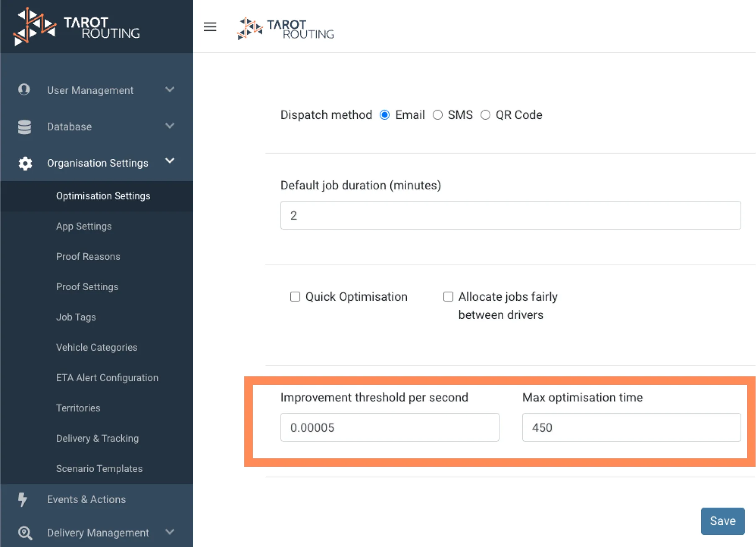Click the Database menu label
Viewport: 756px width, 547px height.
pos(69,127)
